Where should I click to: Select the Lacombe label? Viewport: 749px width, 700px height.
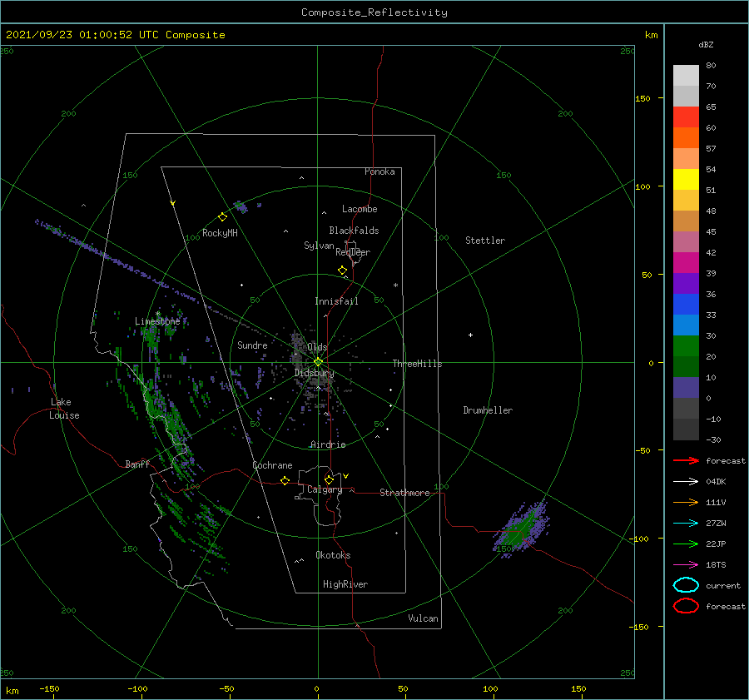point(360,209)
